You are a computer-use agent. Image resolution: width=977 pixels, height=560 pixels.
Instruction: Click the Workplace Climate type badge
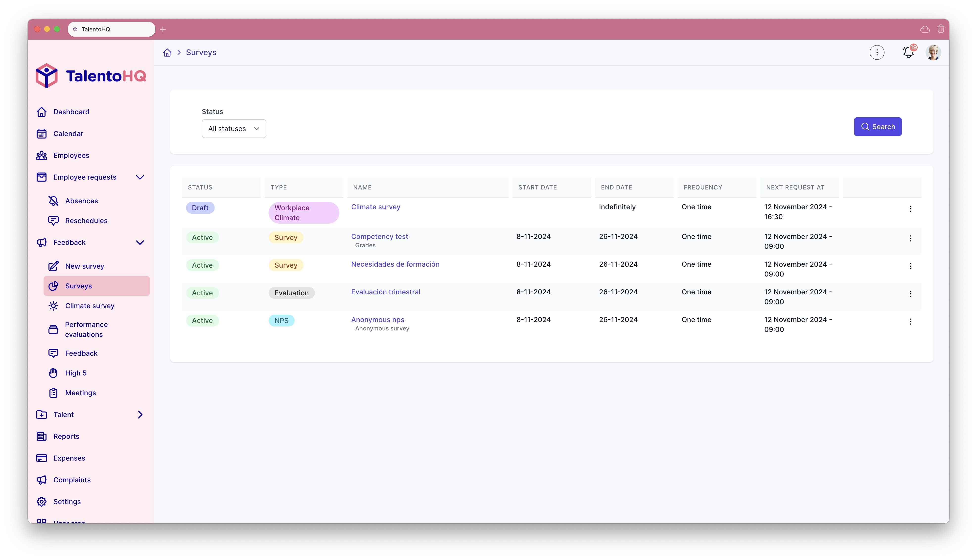pyautogui.click(x=304, y=213)
